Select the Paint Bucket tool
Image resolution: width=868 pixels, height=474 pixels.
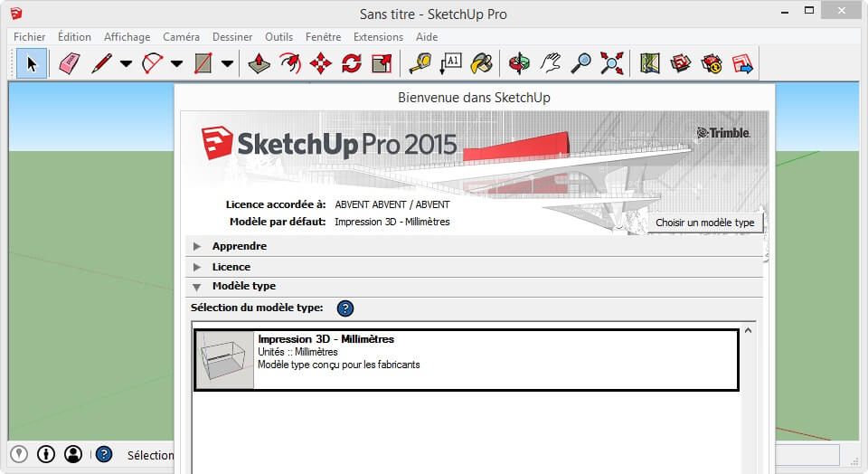(x=482, y=63)
